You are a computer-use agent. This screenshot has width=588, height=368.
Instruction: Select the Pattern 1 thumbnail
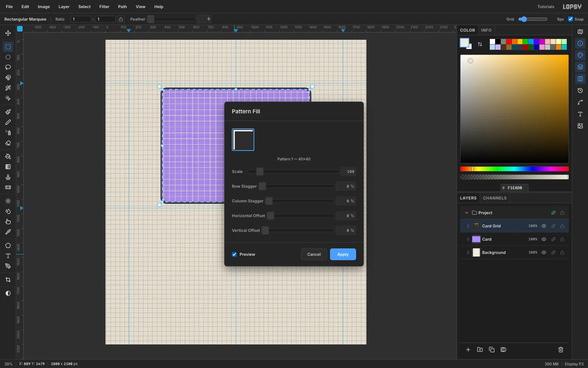[243, 139]
